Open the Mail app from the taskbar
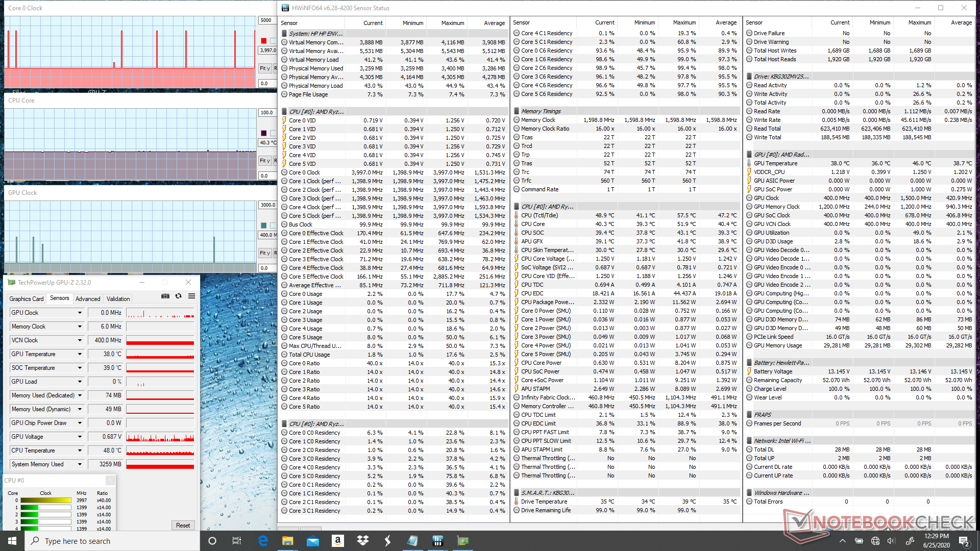The height and width of the screenshot is (551, 980). tap(313, 541)
